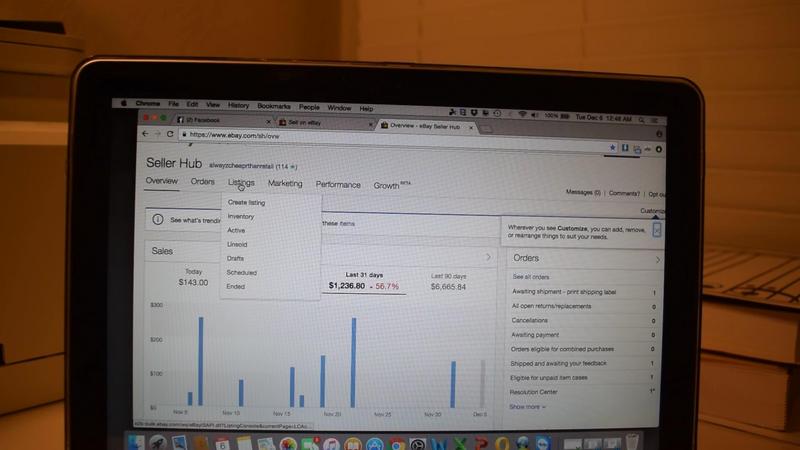Open a new browser tab
Viewport: 800px width, 450px height.
point(487,129)
